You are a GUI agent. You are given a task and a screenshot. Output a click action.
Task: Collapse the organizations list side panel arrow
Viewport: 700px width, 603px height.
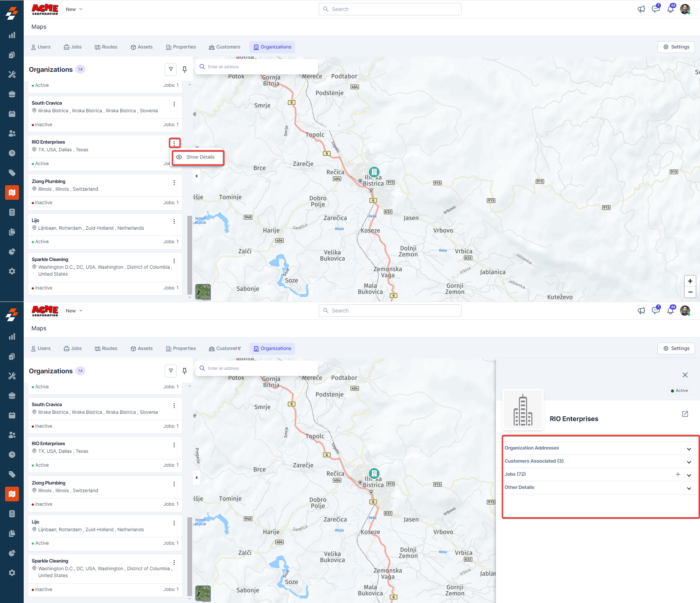click(197, 176)
